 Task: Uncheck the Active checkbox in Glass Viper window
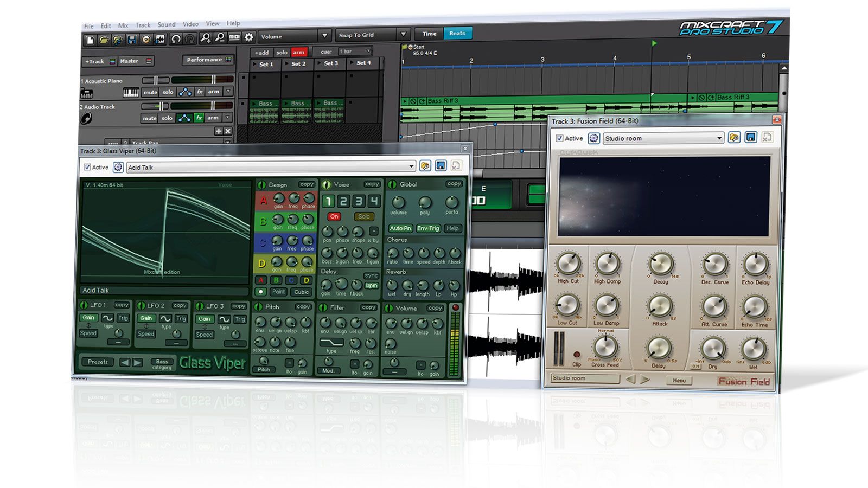(x=87, y=168)
